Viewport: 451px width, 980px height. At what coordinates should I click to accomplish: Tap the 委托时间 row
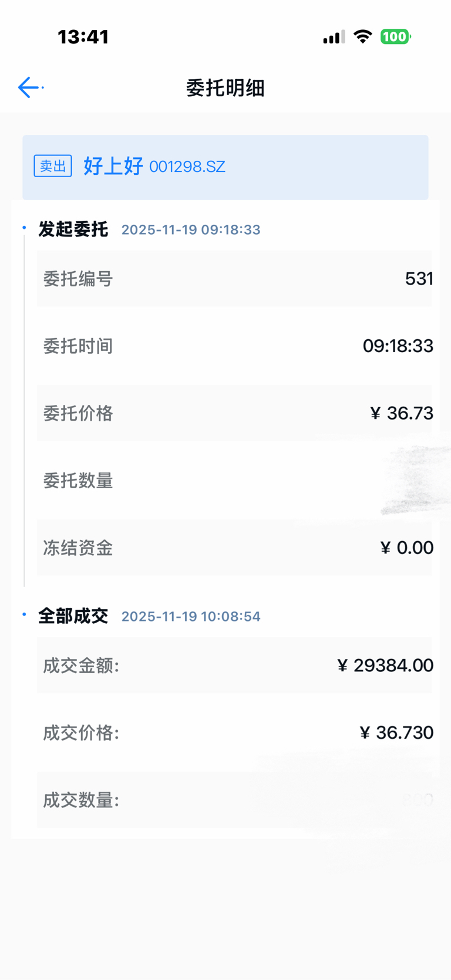(x=235, y=346)
